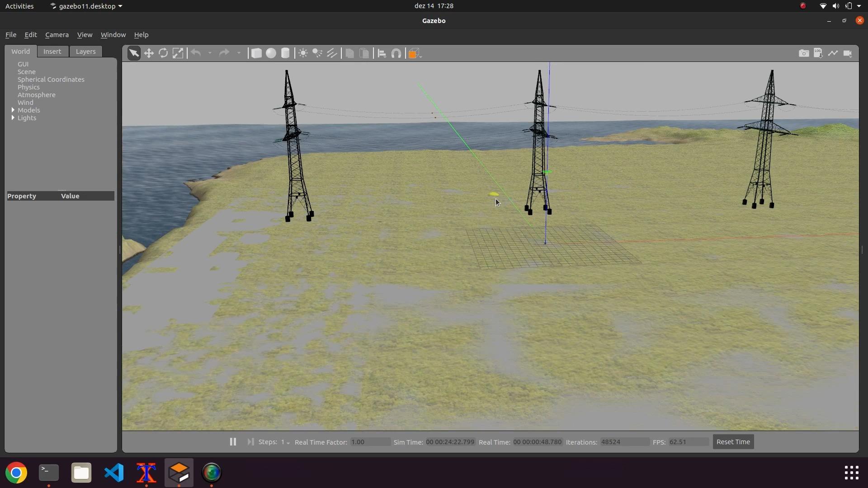Screen dimensions: 868x488
Task: Open the Help menu
Action: [x=141, y=35]
